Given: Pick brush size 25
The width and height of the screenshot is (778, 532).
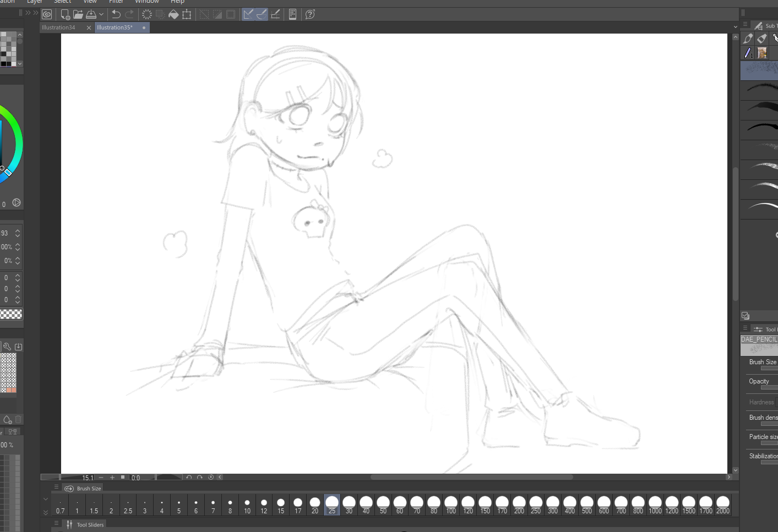Looking at the screenshot, I should [332, 505].
